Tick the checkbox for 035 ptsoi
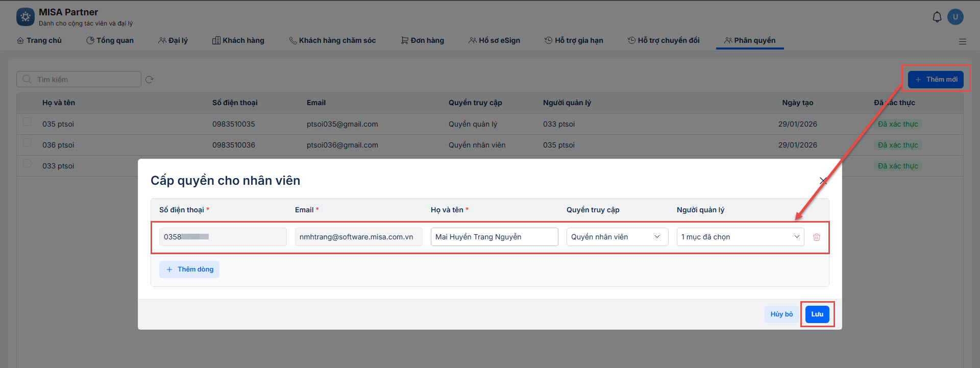980x368 pixels. click(27, 121)
